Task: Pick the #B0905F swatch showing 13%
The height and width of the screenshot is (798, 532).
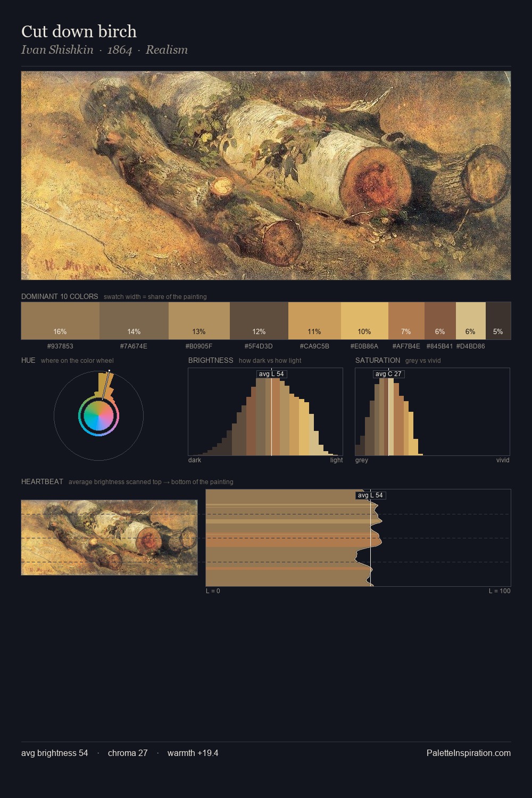Action: [199, 321]
